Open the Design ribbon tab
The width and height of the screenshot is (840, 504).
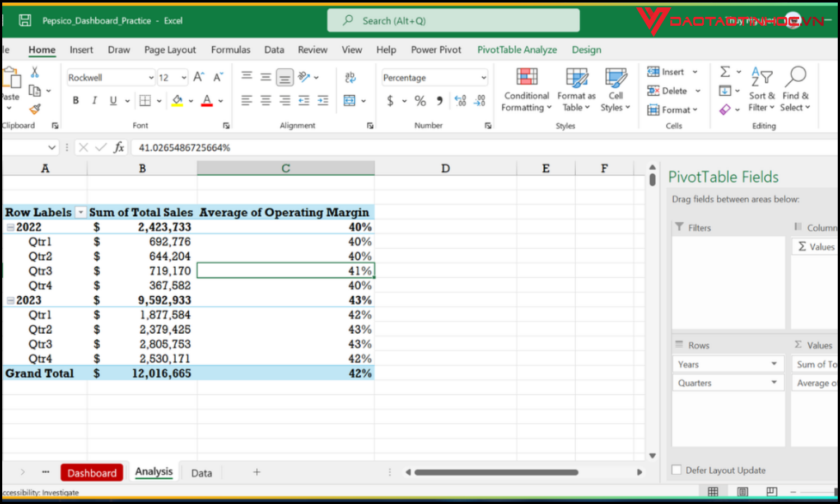click(586, 50)
